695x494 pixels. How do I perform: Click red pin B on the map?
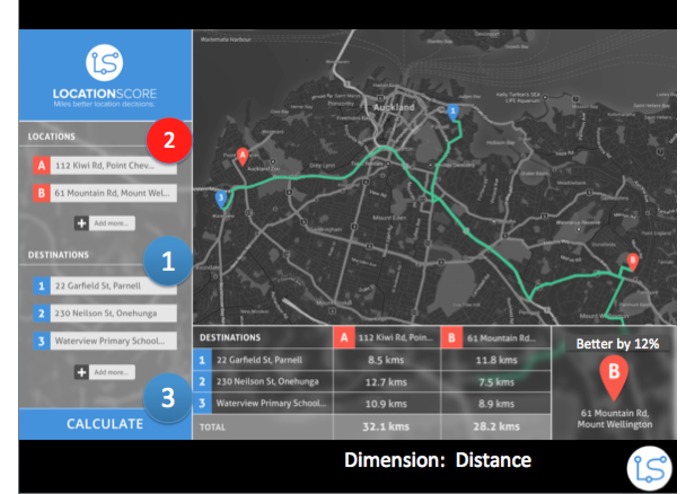click(633, 261)
